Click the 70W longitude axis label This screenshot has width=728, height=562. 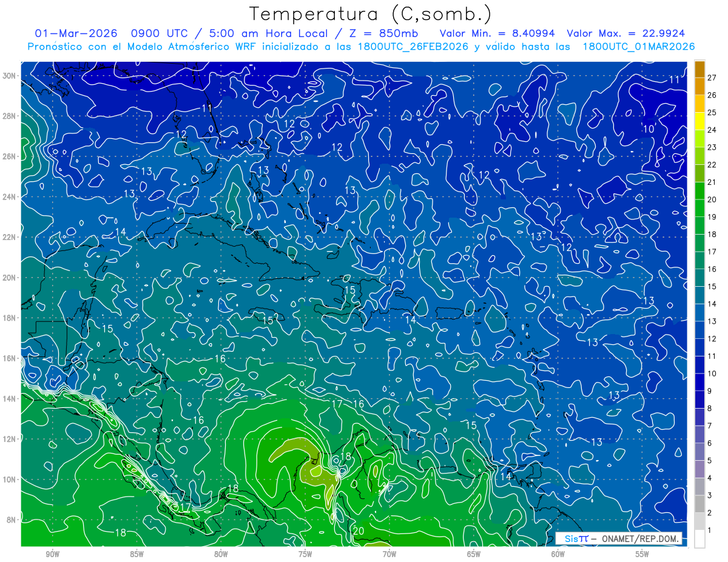click(x=389, y=555)
